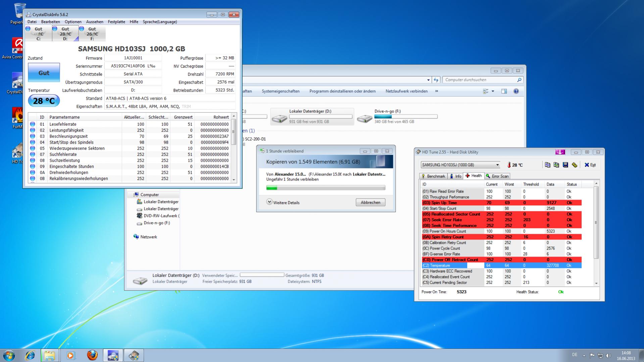Click HD Tune copy screenshot icon
The width and height of the screenshot is (644, 362).
(556, 165)
